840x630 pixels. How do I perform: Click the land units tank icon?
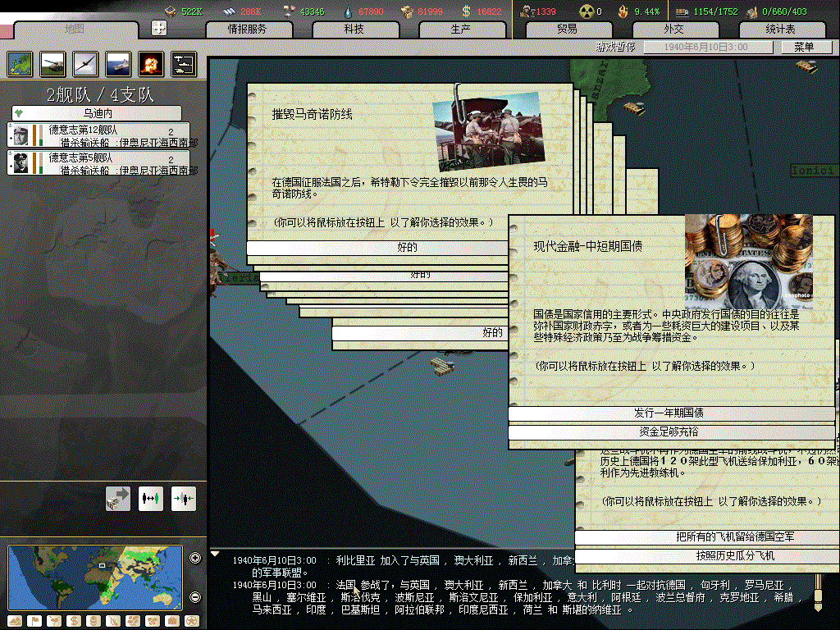[x=52, y=64]
